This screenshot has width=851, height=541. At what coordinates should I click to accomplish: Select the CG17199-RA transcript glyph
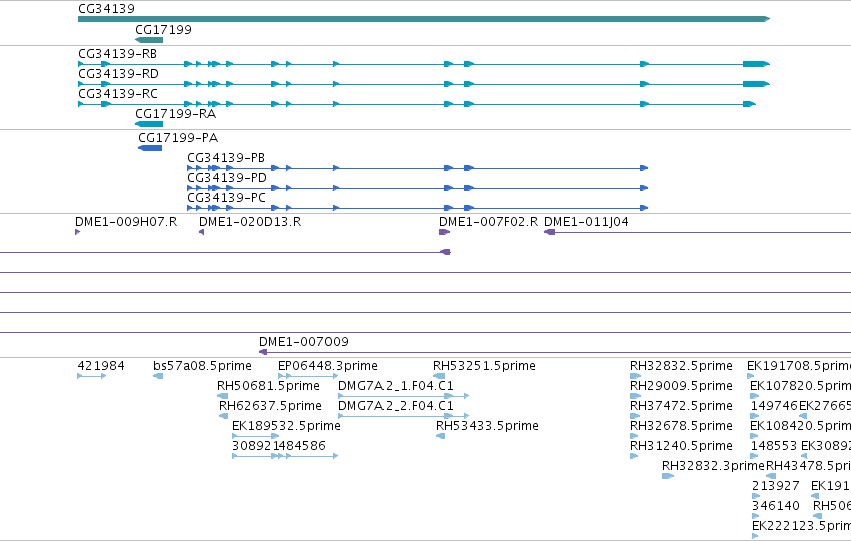pos(149,124)
